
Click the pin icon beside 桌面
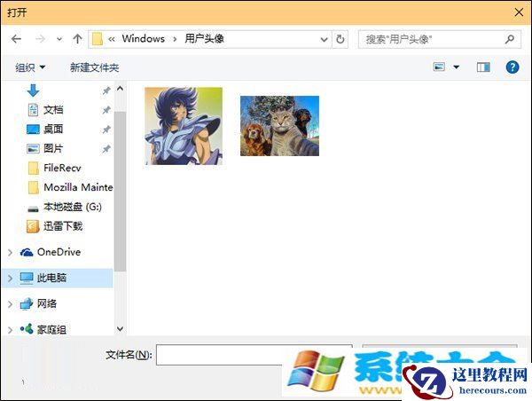pos(106,129)
